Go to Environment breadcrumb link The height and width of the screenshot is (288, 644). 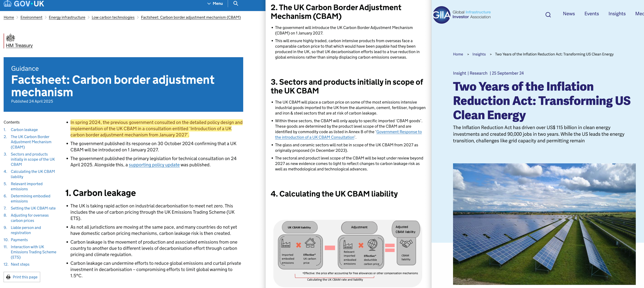tap(31, 17)
